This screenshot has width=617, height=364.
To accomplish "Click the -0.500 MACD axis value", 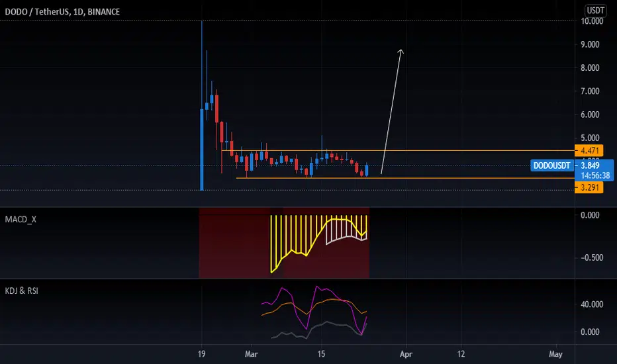I will coord(592,257).
